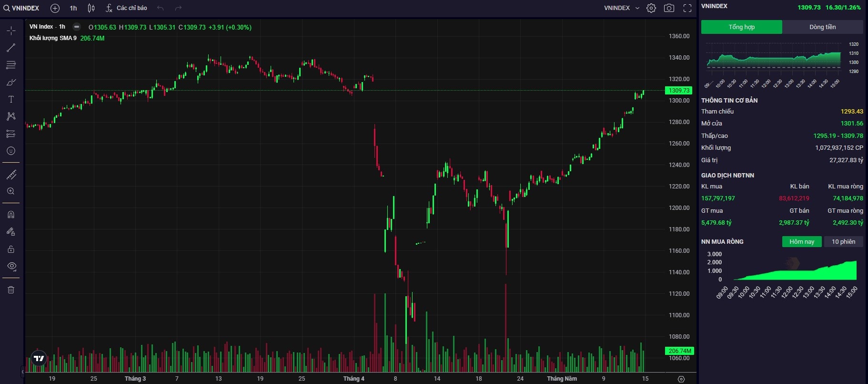Image resolution: width=868 pixels, height=384 pixels.
Task: Open the candlestick chart style menu
Action: tap(91, 8)
